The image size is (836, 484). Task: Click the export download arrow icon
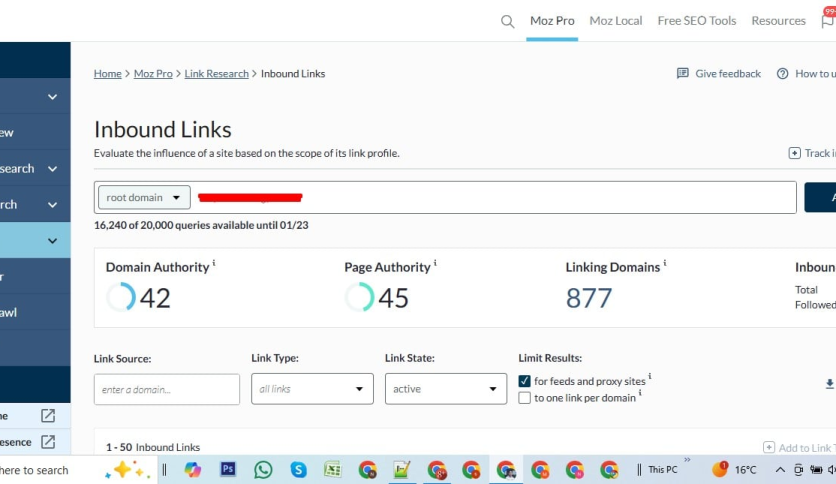pos(830,384)
